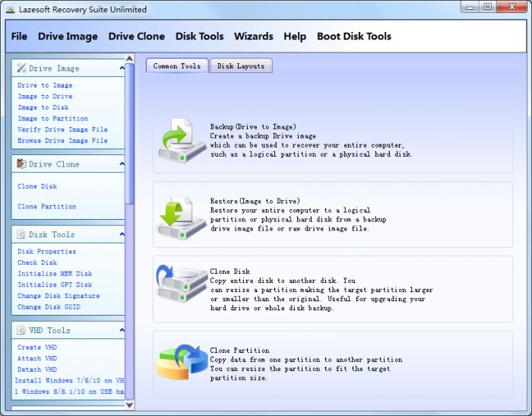
Task: Click the VHD Tools panel icon
Action: coord(21,330)
